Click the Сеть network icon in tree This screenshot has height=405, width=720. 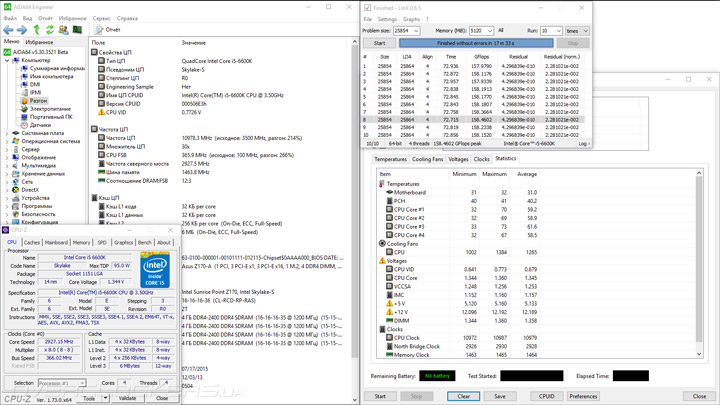point(16,181)
